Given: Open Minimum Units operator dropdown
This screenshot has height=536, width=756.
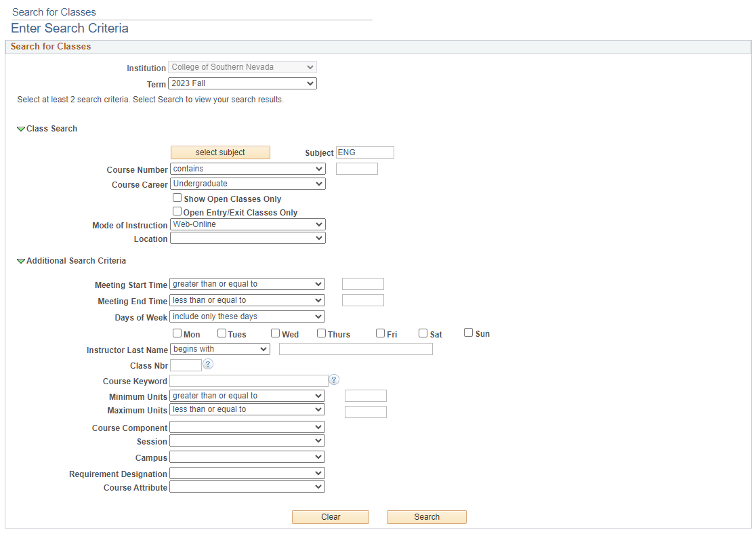Looking at the screenshot, I should [x=247, y=396].
